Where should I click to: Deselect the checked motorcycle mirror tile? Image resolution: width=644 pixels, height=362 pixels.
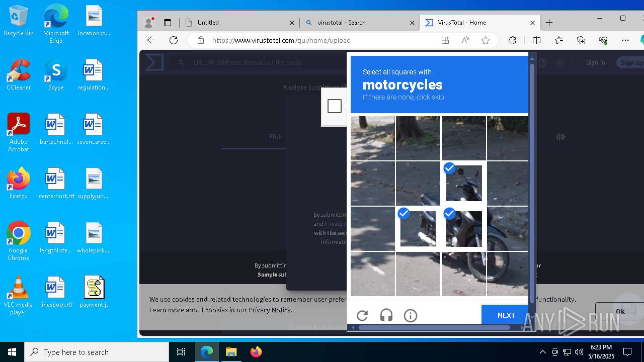click(463, 184)
